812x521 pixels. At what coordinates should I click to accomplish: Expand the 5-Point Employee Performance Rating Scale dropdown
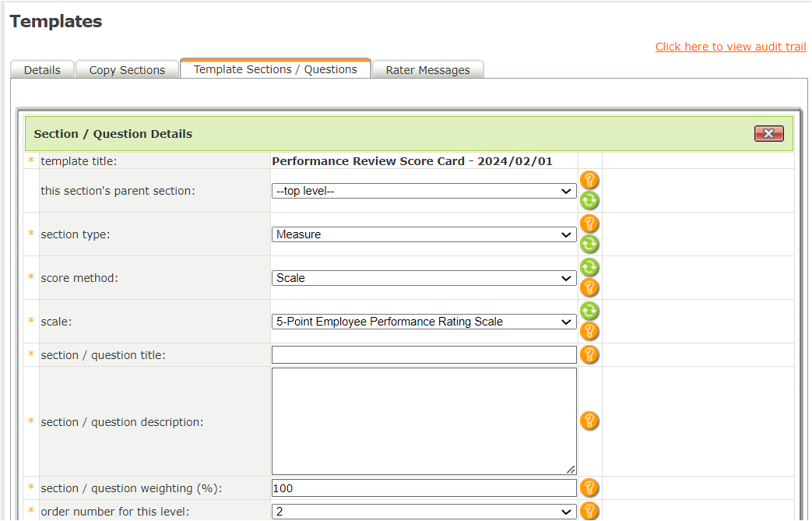tap(424, 322)
